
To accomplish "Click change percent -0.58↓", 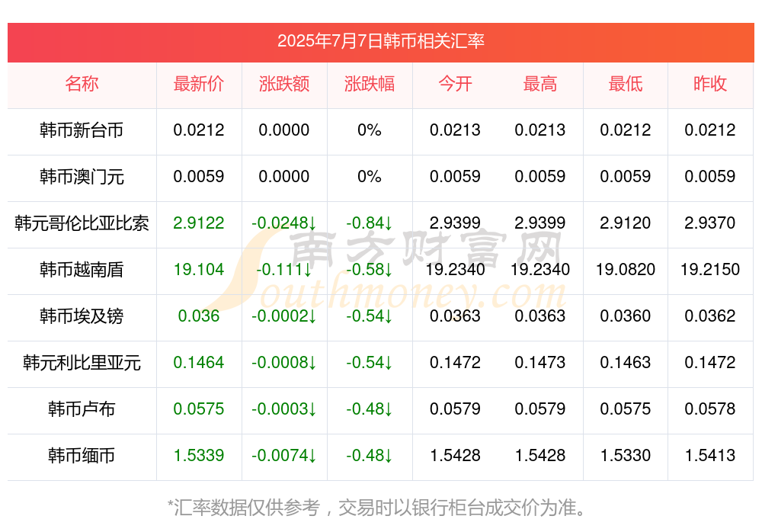I will [x=370, y=269].
